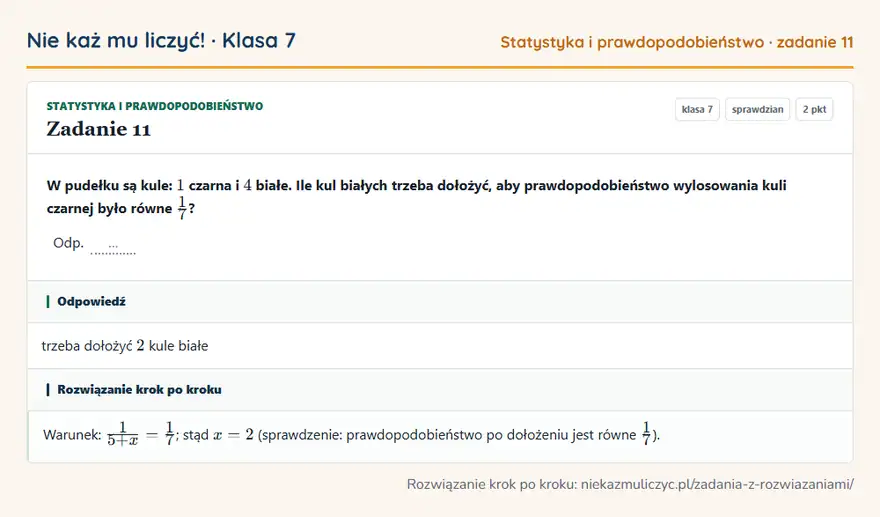The width and height of the screenshot is (880, 517).
Task: Collapse the 'Odpowiedź' section header
Action: (x=440, y=301)
